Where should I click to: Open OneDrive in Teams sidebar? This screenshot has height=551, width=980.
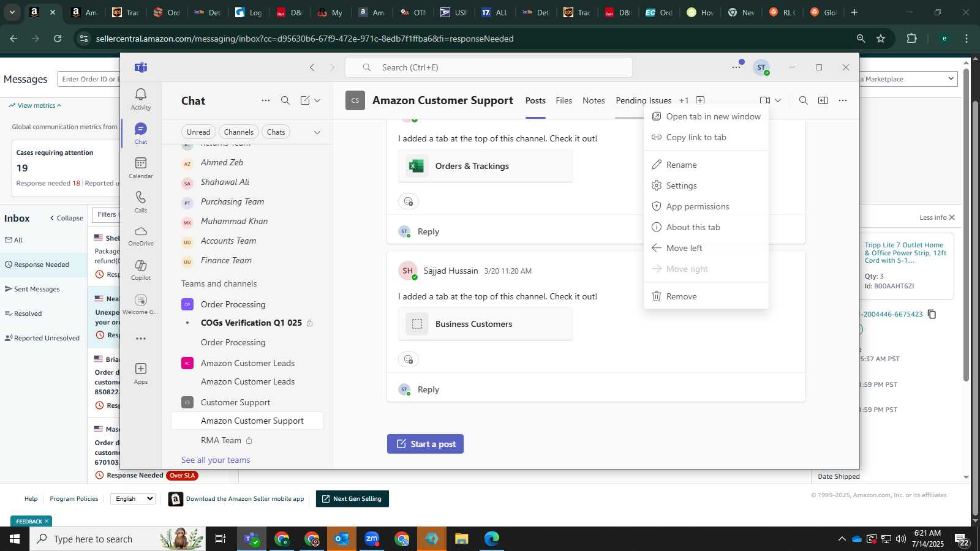[140, 236]
